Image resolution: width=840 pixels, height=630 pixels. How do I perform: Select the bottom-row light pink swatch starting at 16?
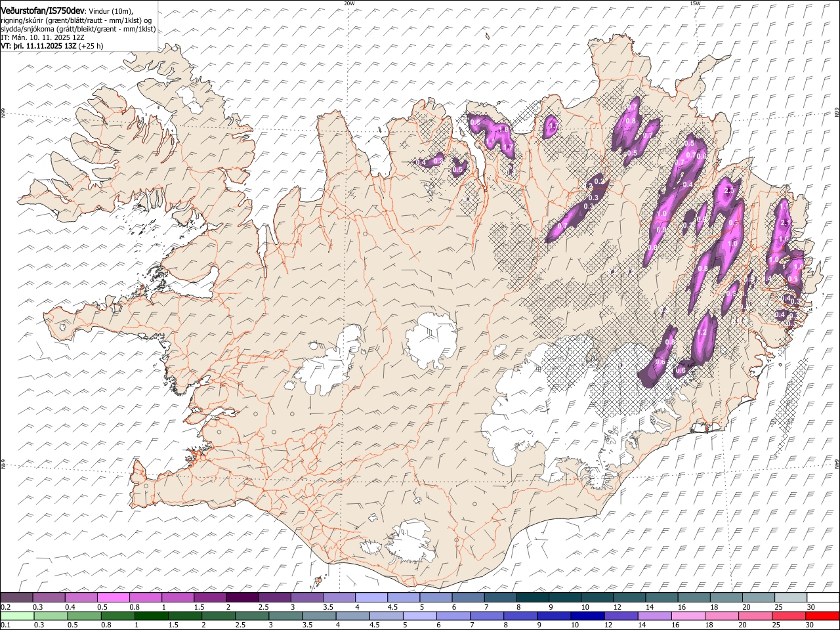(x=688, y=616)
